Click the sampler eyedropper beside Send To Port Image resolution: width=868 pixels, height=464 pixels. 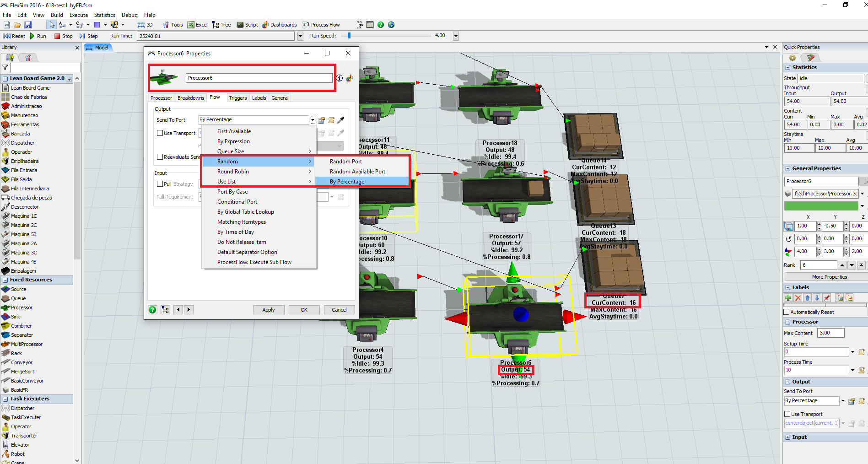341,120
